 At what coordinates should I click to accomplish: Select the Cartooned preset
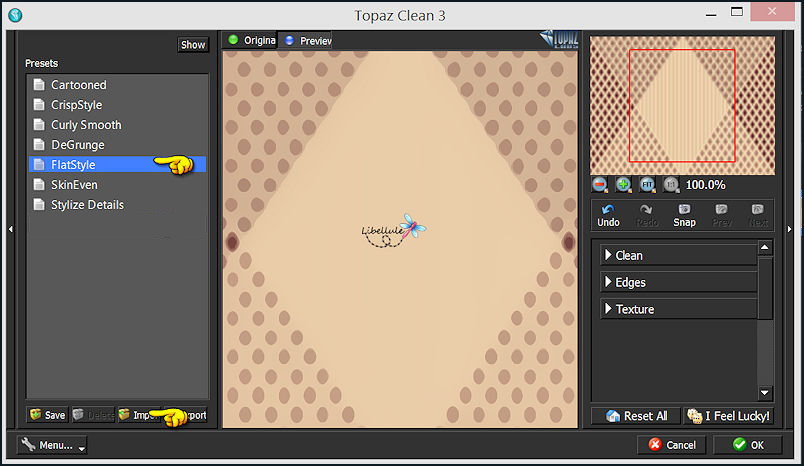117,85
